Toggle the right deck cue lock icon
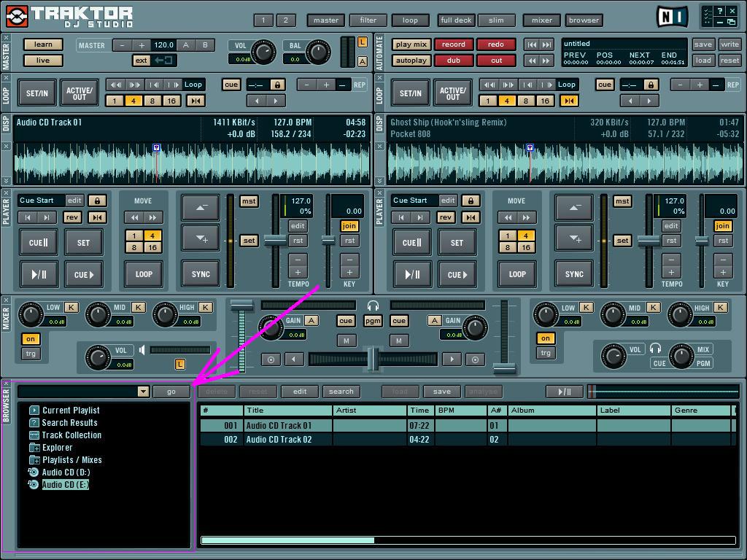The width and height of the screenshot is (747, 560). (x=471, y=201)
